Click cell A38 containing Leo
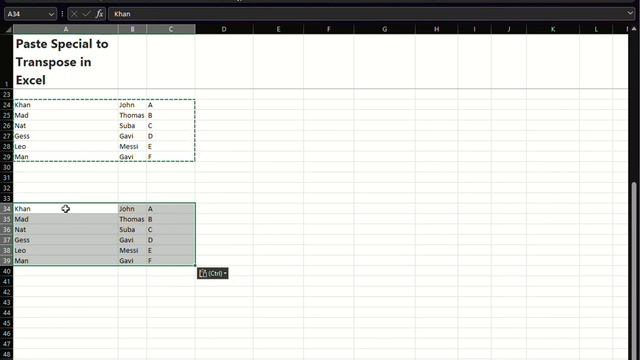This screenshot has height=360, width=640. tap(66, 251)
